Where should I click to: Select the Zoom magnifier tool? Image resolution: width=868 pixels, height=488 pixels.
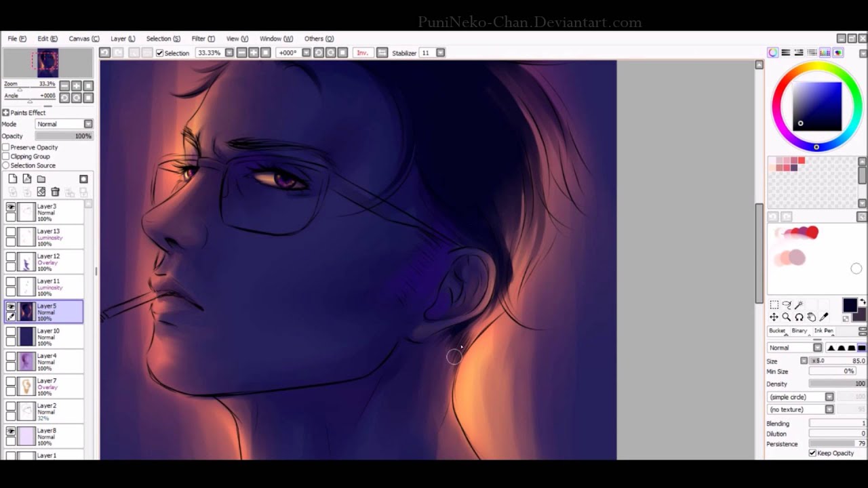coord(787,317)
